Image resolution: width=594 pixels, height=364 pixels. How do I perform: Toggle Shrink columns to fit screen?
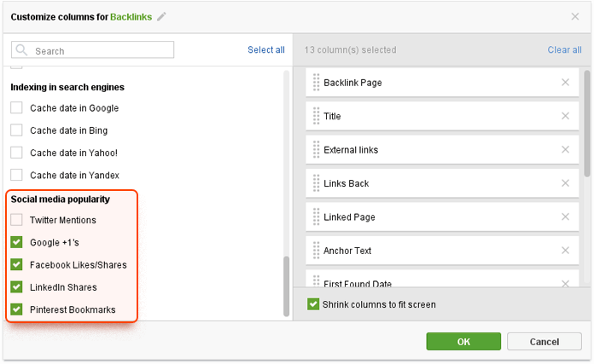coord(313,303)
